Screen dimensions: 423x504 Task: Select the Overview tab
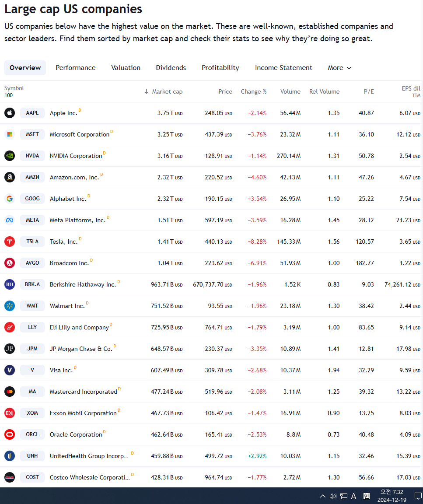point(25,68)
